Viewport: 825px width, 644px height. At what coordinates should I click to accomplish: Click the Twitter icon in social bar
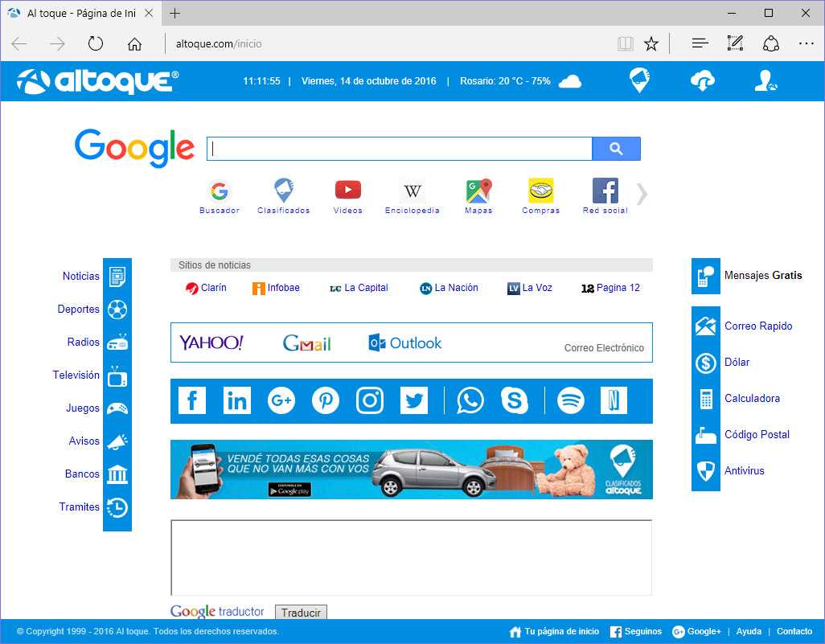(x=414, y=401)
